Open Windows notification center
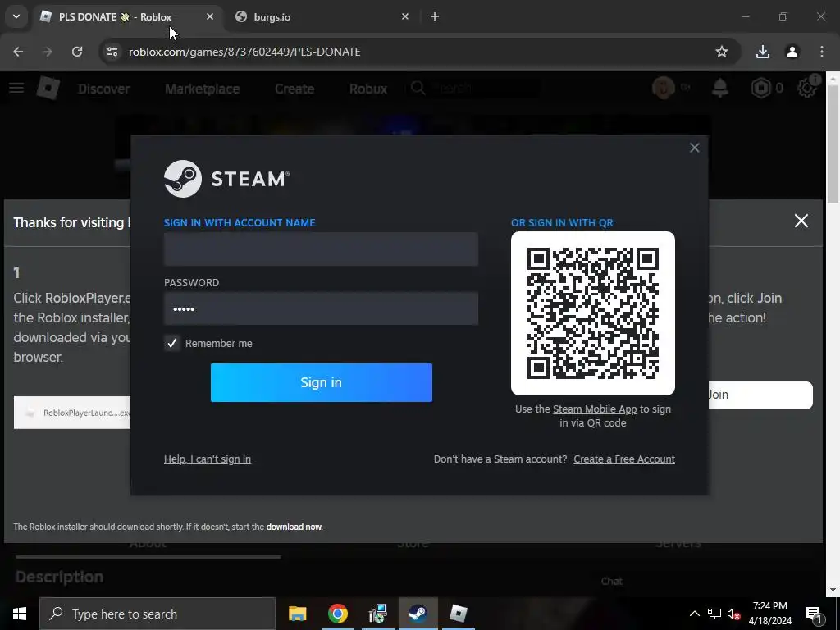 pyautogui.click(x=815, y=614)
